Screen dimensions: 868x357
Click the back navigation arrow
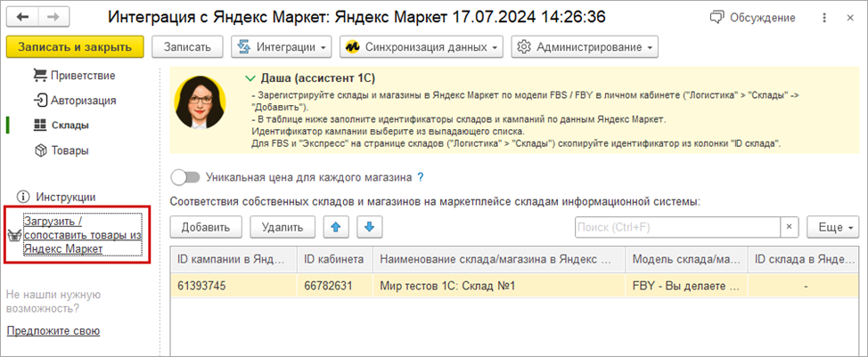[24, 17]
